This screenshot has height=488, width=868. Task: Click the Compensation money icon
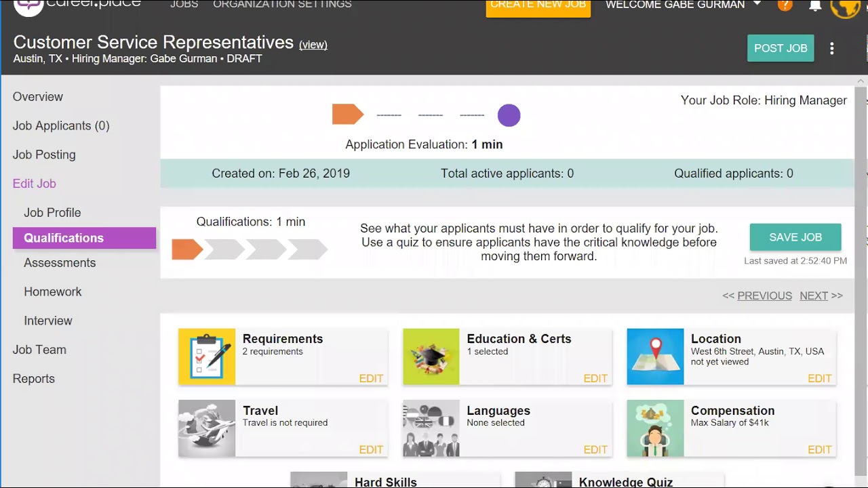click(656, 428)
